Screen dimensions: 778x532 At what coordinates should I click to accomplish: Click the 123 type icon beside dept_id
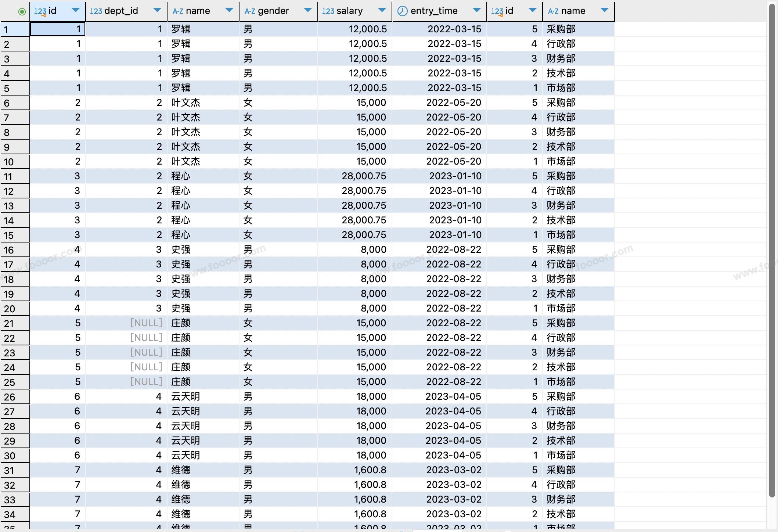96,11
